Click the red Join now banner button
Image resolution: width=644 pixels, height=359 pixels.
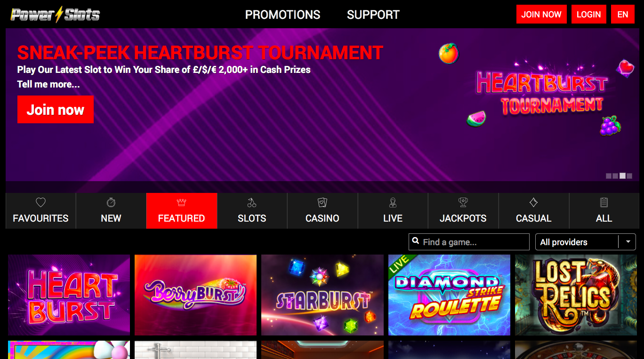point(56,110)
